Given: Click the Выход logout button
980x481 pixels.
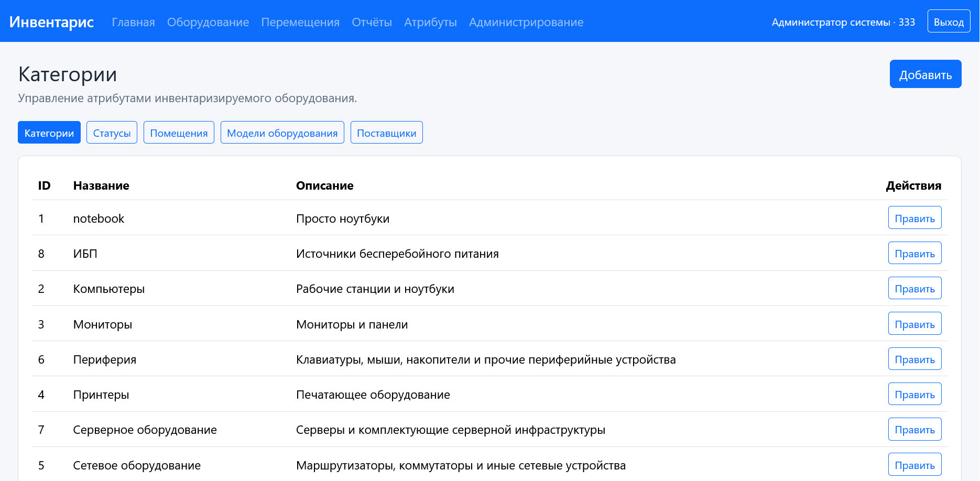Looking at the screenshot, I should coord(949,21).
